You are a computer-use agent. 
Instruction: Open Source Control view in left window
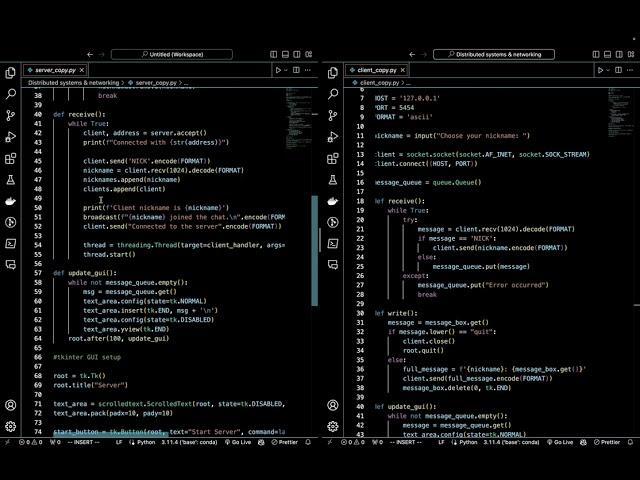11,115
